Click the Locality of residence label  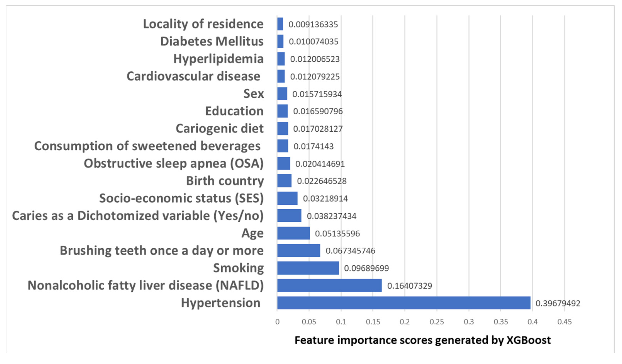[203, 24]
